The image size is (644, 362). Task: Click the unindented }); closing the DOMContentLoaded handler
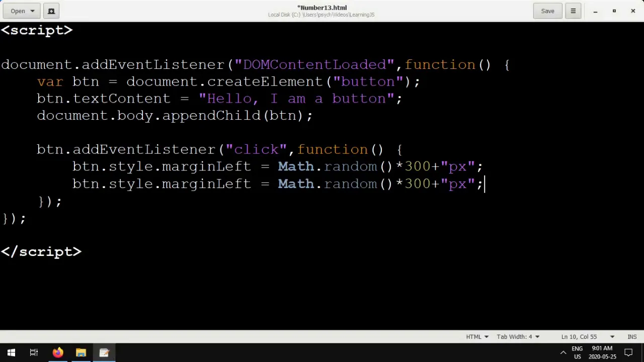click(x=14, y=218)
